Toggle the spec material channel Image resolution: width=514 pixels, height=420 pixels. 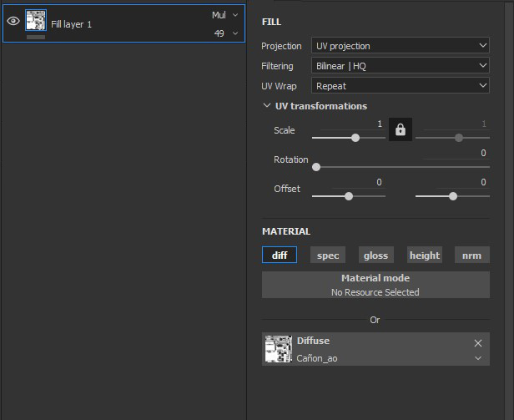pyautogui.click(x=328, y=256)
